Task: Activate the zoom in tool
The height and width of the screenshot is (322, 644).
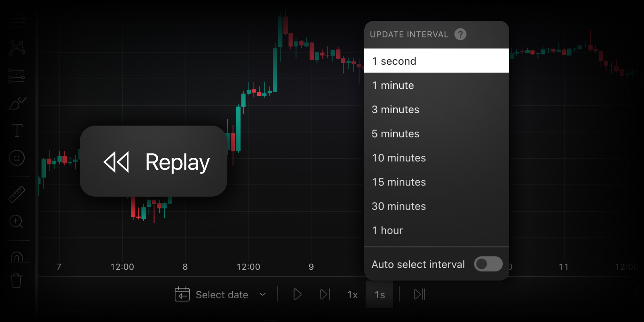Action: pos(16,221)
